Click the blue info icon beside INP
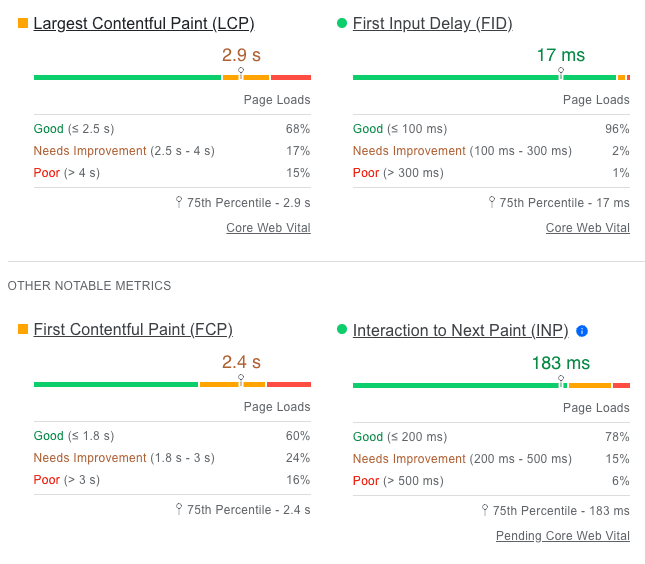 [582, 331]
